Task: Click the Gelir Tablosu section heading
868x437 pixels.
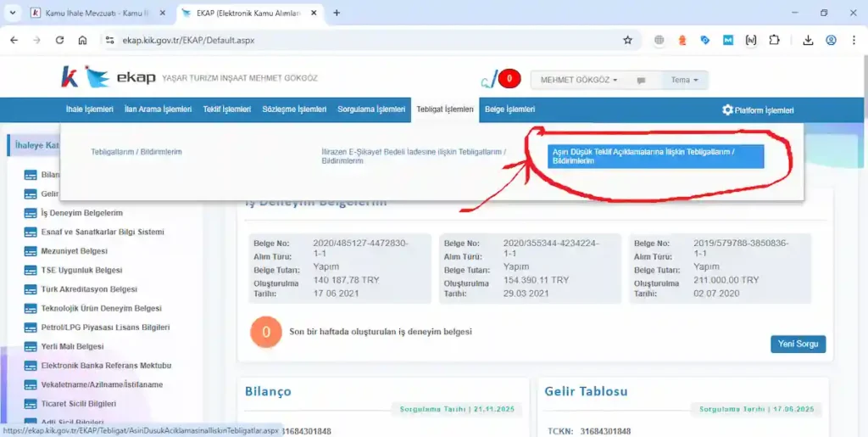Action: pos(587,391)
